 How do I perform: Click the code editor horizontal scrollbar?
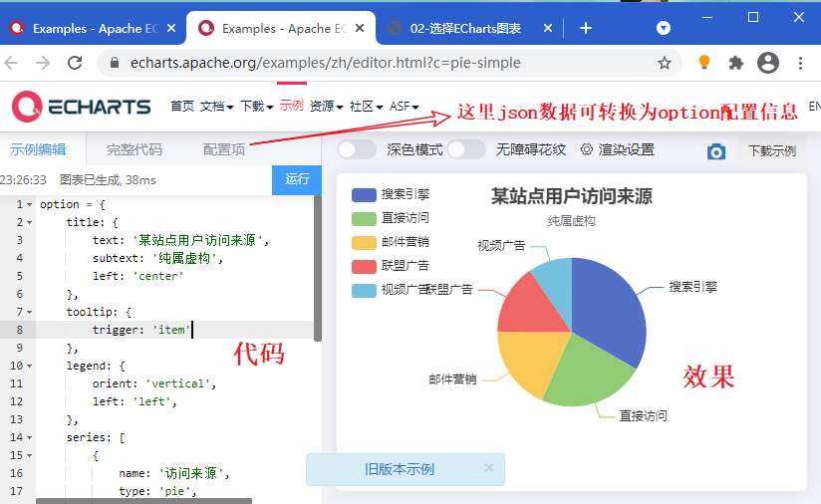click(144, 501)
